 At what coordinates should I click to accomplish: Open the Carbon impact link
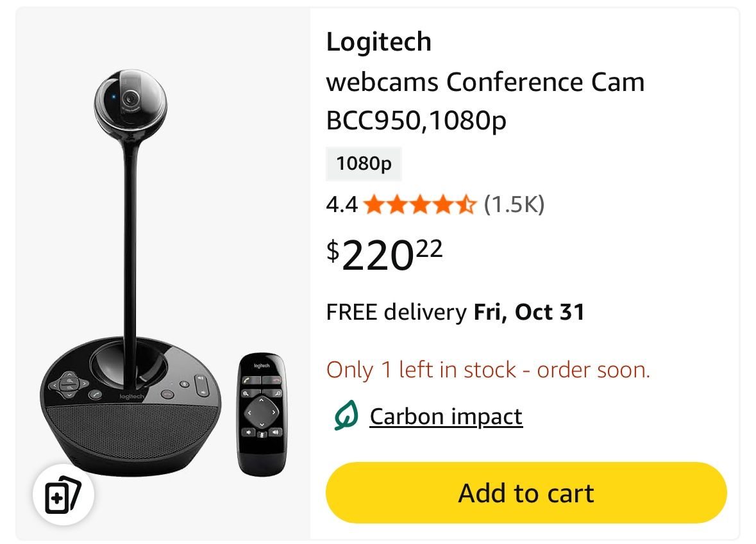[446, 416]
